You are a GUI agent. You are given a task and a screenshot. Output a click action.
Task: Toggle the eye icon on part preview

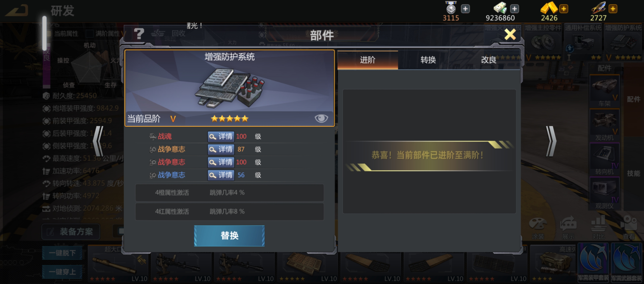(x=321, y=118)
